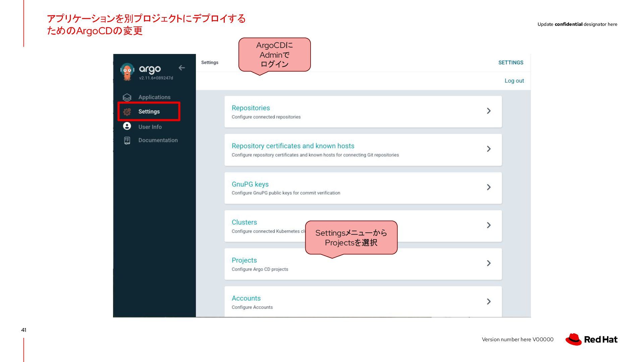
Task: Click the Log out link
Action: (514, 81)
